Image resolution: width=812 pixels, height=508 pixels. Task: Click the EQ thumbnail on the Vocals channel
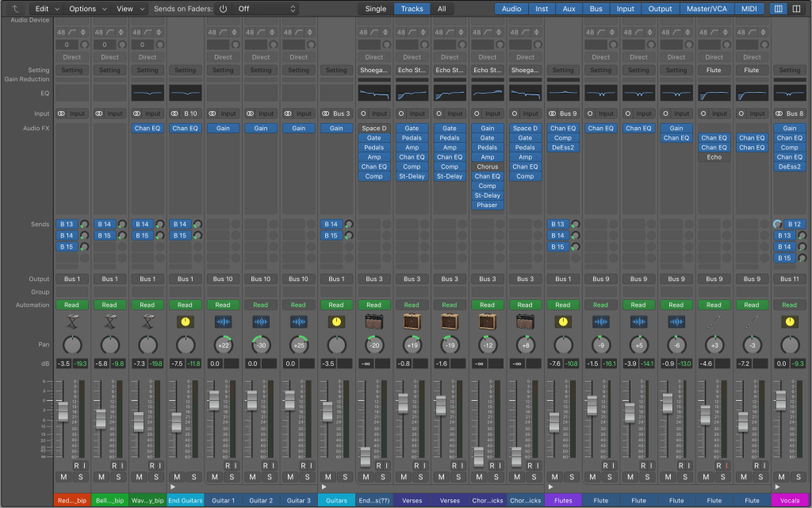pyautogui.click(x=789, y=93)
